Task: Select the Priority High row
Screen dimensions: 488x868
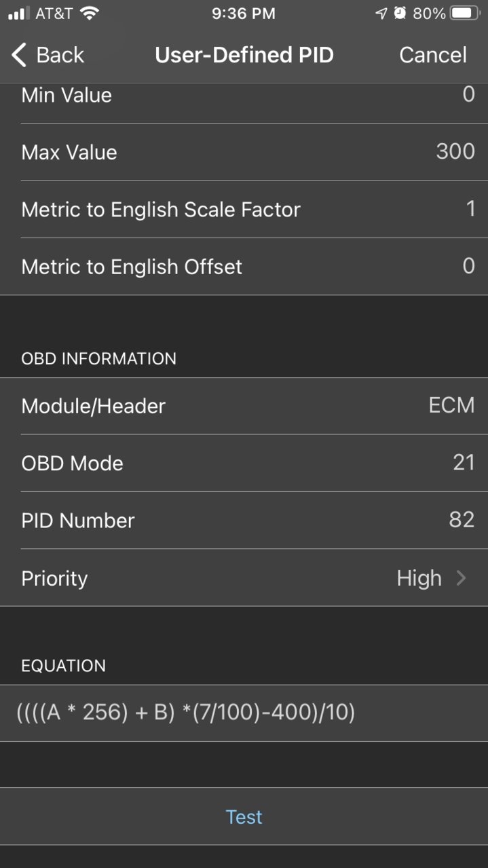Action: point(244,578)
